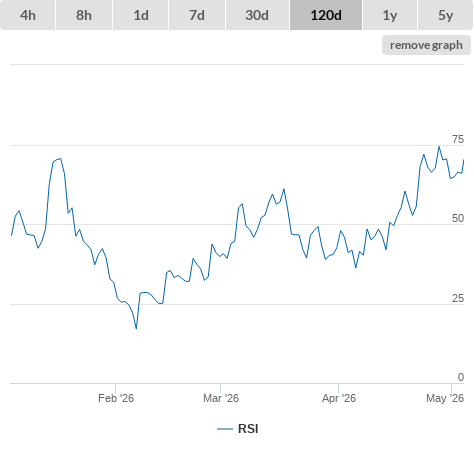Toggle the RSI series legend label

(248, 429)
